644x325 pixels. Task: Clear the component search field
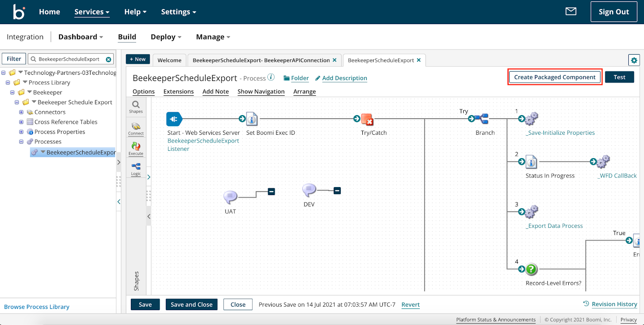click(109, 60)
